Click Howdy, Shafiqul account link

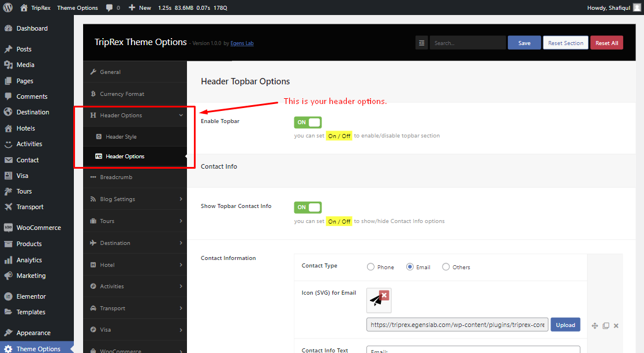(x=608, y=8)
